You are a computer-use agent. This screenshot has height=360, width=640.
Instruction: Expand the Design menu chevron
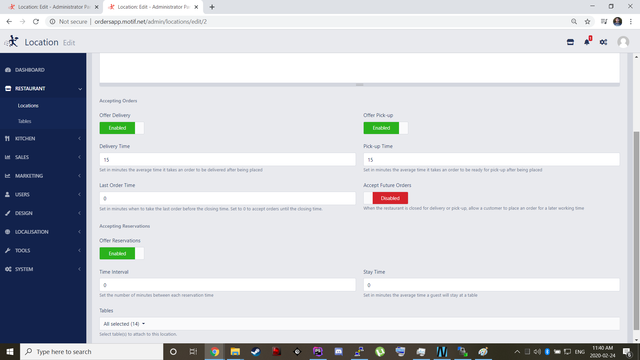pos(80,213)
